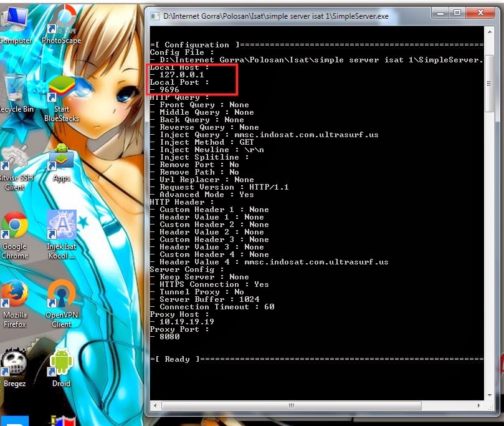Click the '127.0.0.1' local host value

click(x=182, y=75)
